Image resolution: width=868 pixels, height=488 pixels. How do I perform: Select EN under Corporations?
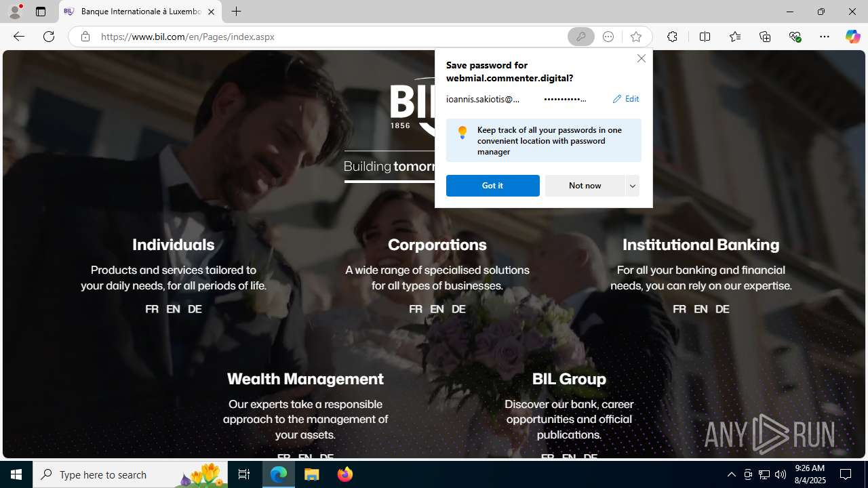click(437, 309)
